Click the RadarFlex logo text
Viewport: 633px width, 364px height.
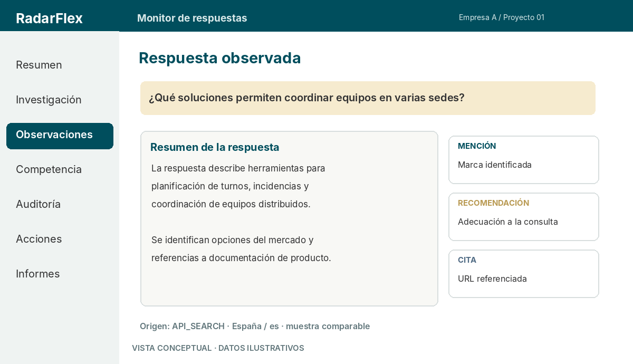tap(49, 18)
